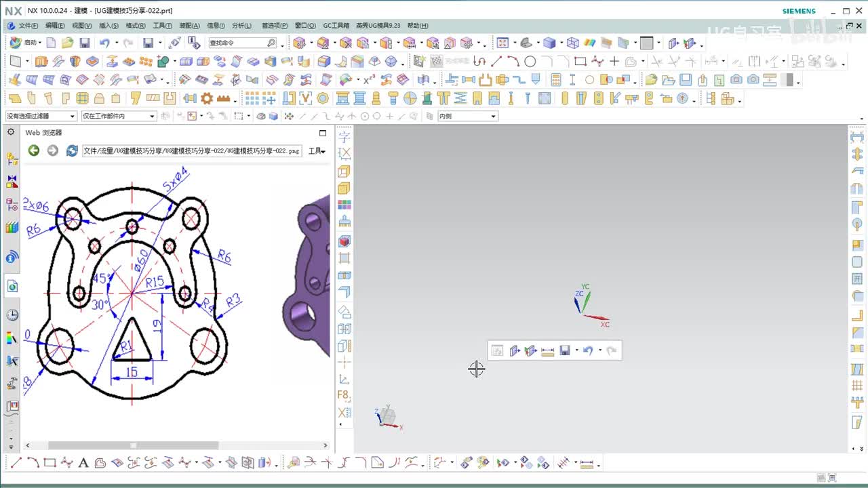Click the Undo arrow in the top toolbar

point(104,43)
